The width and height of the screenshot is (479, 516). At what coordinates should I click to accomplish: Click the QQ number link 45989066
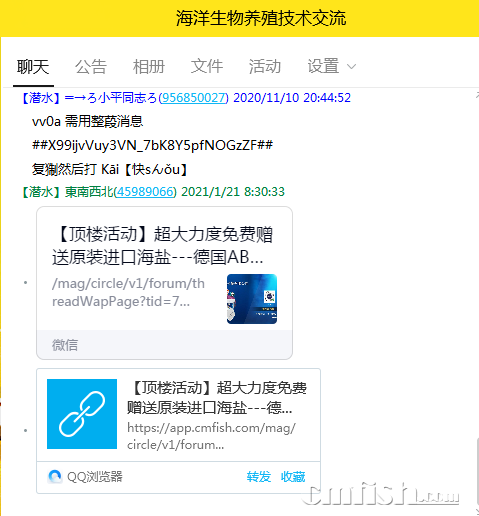pyautogui.click(x=145, y=192)
